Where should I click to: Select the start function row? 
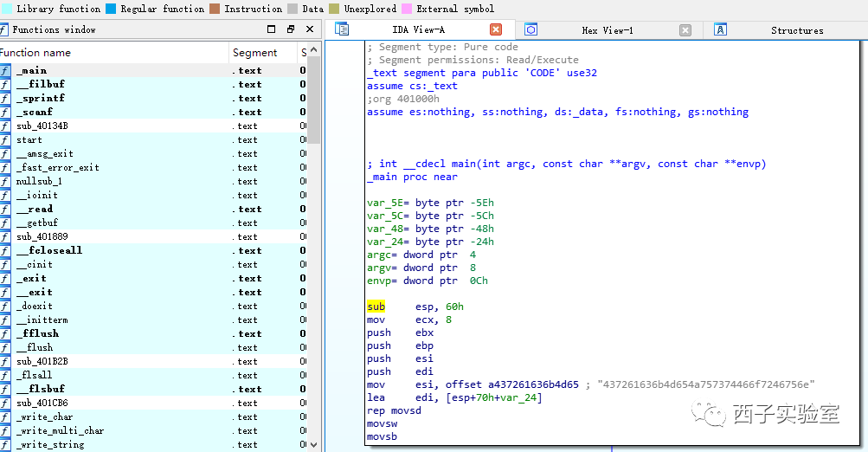(154, 139)
